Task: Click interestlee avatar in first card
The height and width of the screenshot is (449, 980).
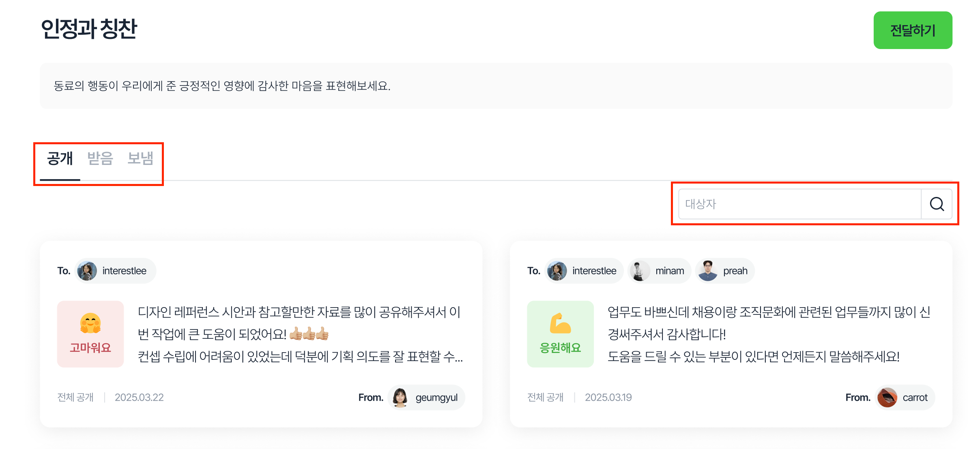Action: 87,271
